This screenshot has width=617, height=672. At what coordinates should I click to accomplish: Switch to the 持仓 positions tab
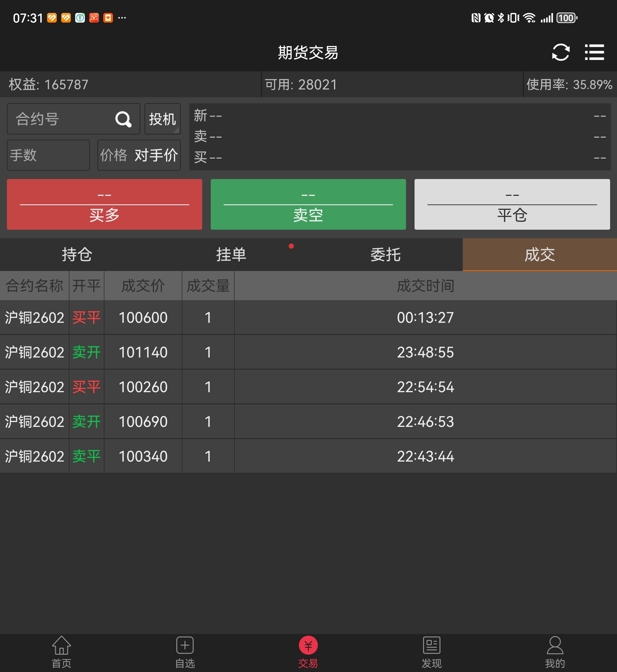[77, 254]
